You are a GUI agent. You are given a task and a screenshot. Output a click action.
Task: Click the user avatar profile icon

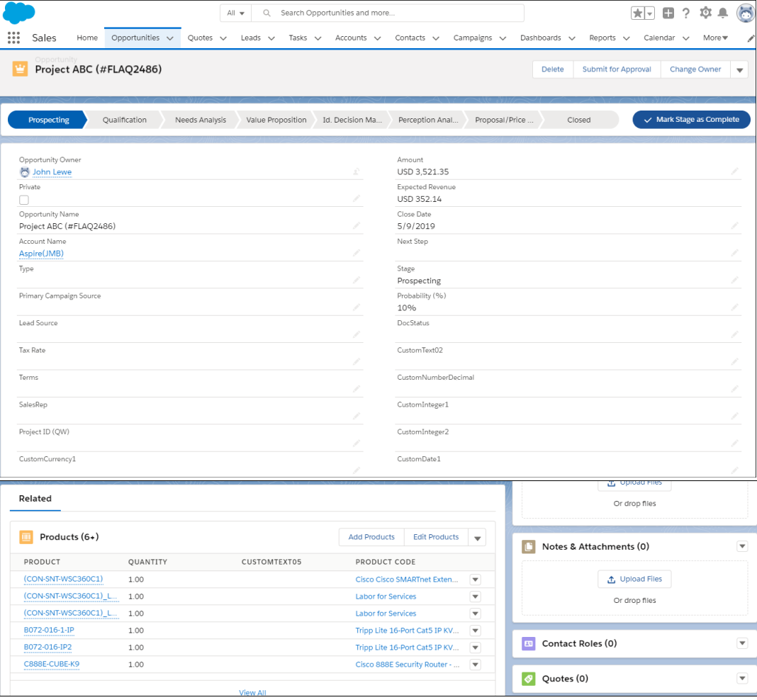pos(745,13)
